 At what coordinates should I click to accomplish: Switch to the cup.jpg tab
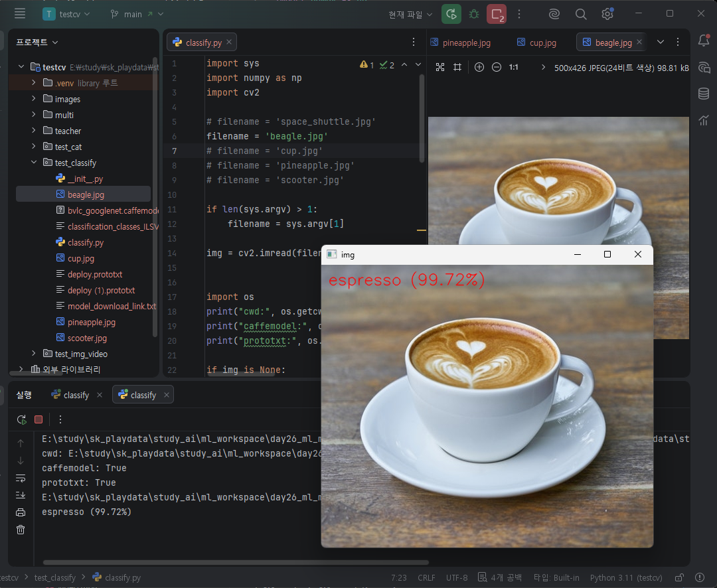tap(537, 42)
